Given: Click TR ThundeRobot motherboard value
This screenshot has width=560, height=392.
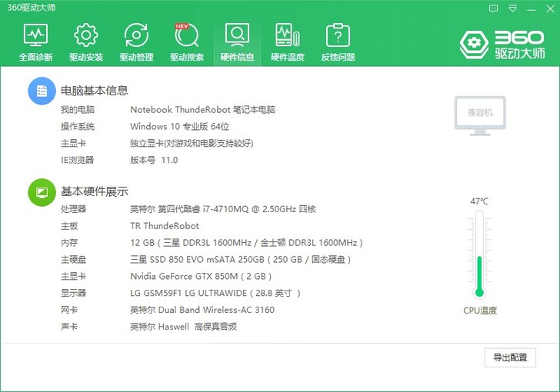Looking at the screenshot, I should coord(165,226).
